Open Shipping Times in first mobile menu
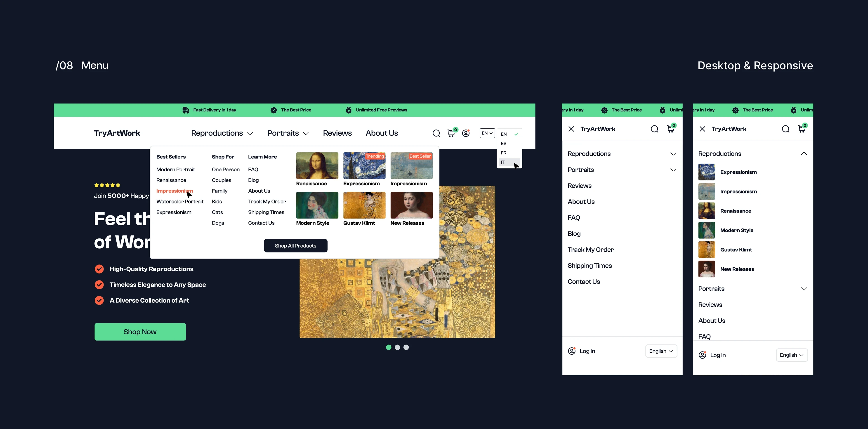 [x=590, y=266]
